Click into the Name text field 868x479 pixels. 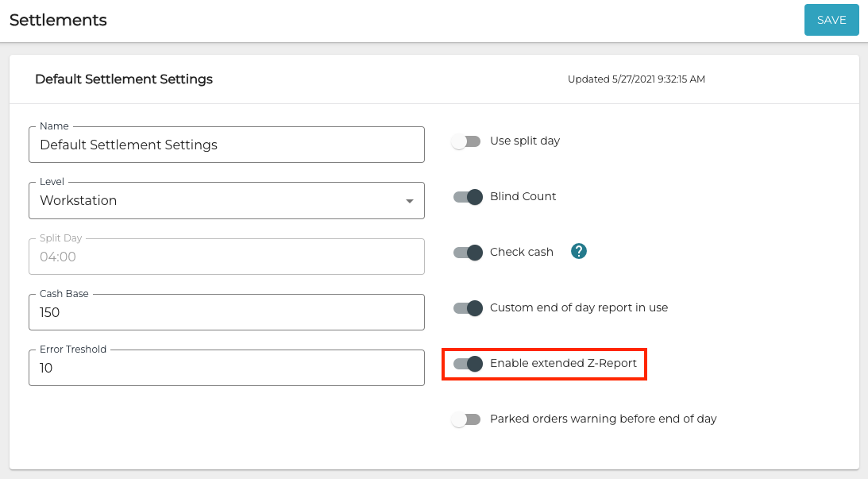pyautogui.click(x=226, y=145)
